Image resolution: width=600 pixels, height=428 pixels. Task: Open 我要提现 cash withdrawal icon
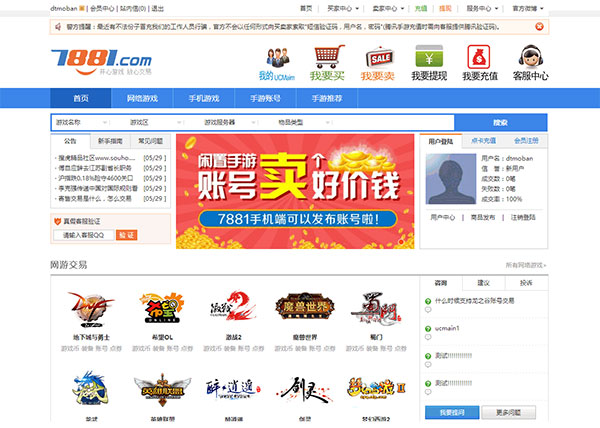(429, 56)
